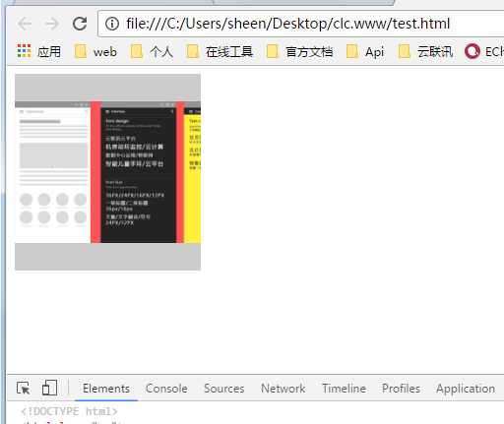Activate the DevTools element inspector tool

(x=24, y=389)
